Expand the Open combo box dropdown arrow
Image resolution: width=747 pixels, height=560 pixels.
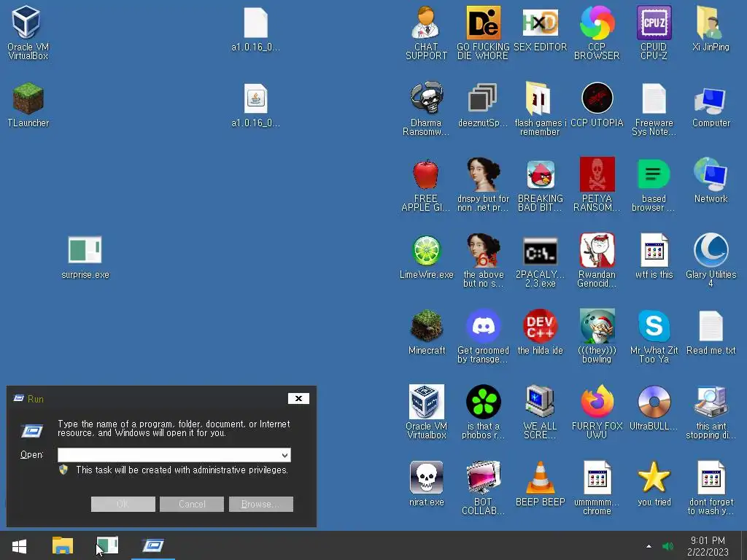(x=285, y=455)
